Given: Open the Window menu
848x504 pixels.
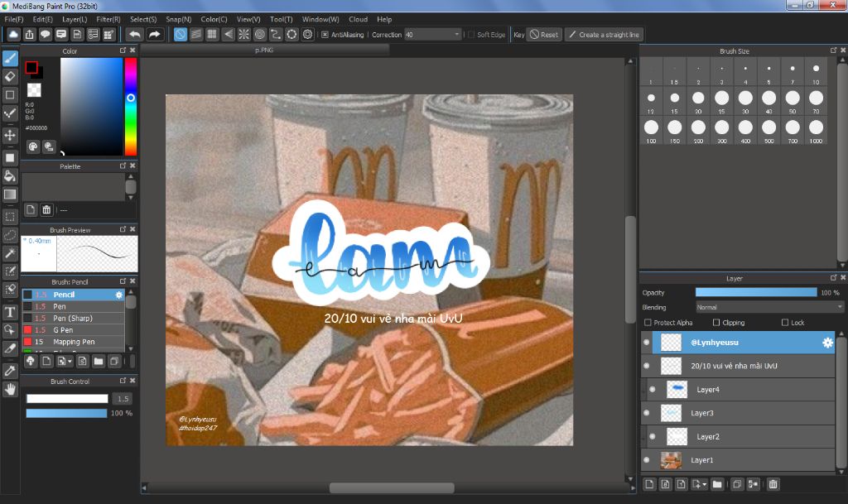Looking at the screenshot, I should [x=320, y=19].
